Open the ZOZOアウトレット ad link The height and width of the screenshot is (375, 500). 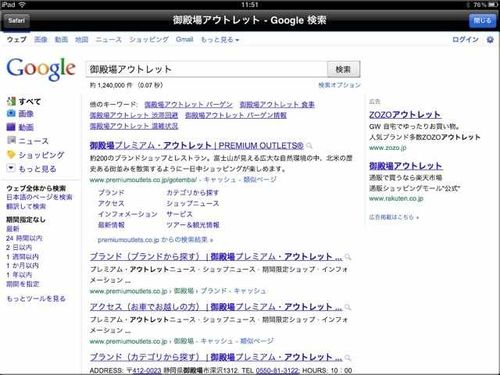click(x=405, y=115)
